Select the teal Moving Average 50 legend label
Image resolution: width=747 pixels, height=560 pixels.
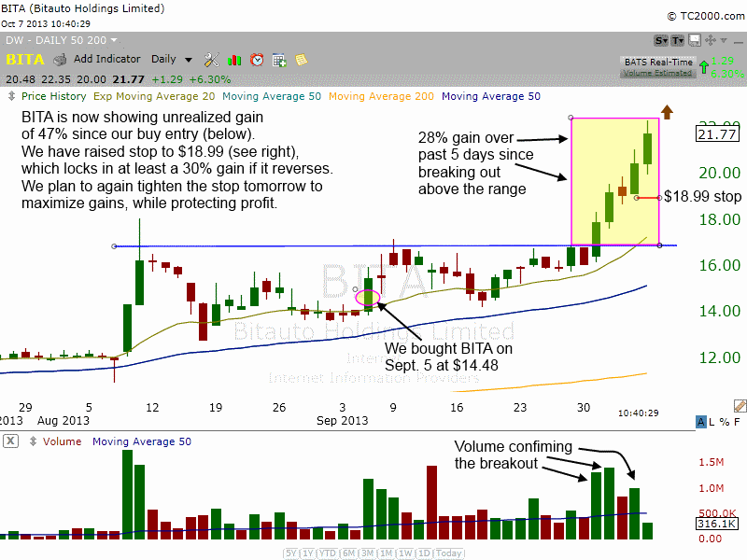pos(272,96)
